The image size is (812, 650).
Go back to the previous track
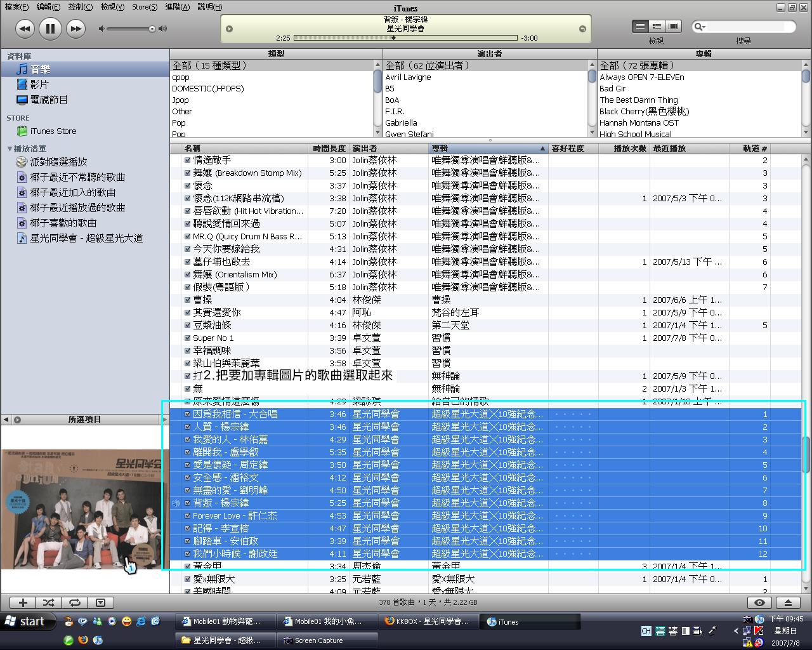(25, 28)
